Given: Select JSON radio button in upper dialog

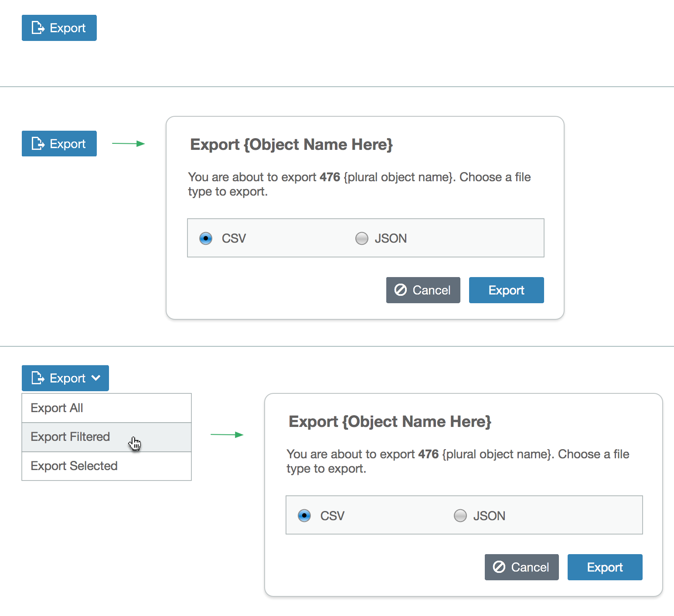Looking at the screenshot, I should [x=362, y=238].
